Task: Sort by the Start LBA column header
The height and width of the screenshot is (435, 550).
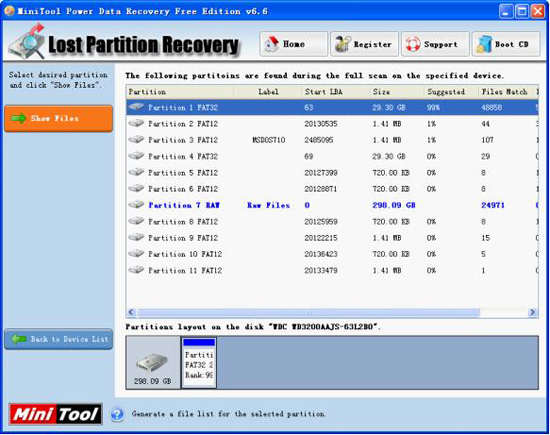Action: pos(336,92)
